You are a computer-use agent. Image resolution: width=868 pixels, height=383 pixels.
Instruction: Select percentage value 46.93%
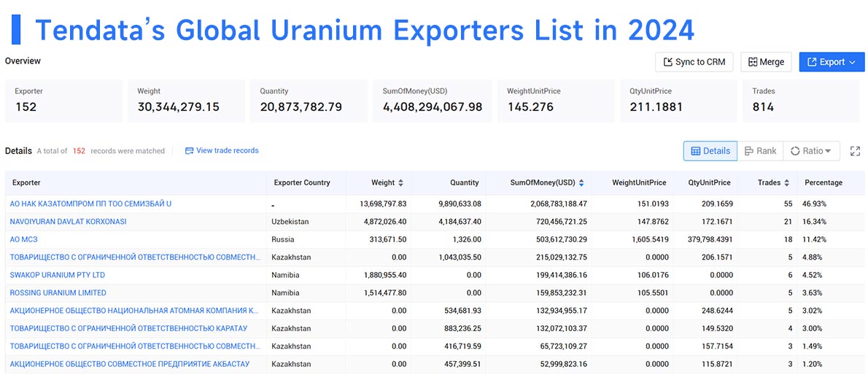[814, 204]
